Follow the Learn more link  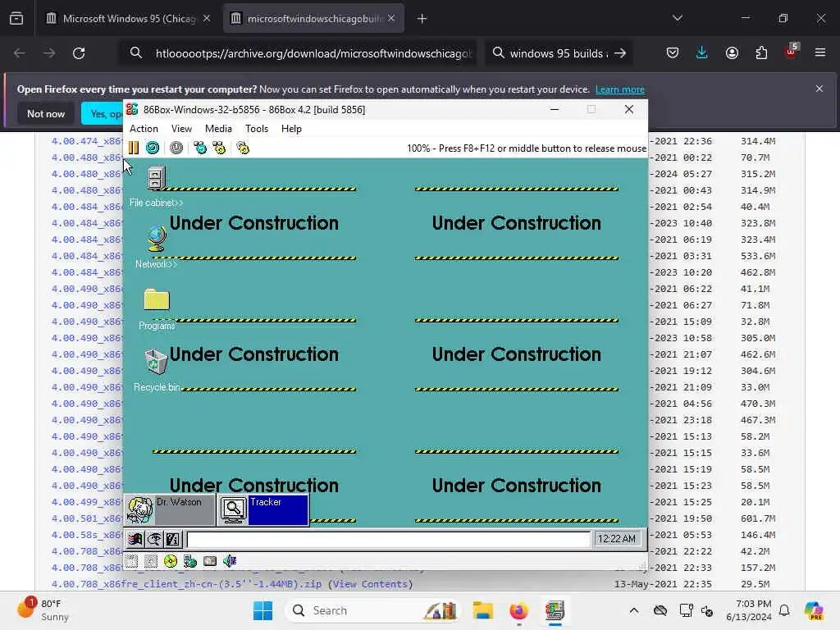tap(620, 89)
